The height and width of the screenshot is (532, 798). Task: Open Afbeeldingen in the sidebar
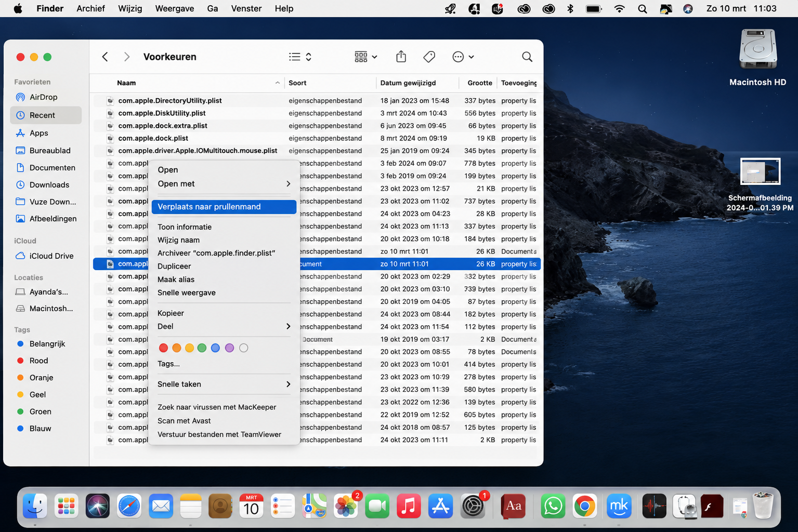coord(46,219)
